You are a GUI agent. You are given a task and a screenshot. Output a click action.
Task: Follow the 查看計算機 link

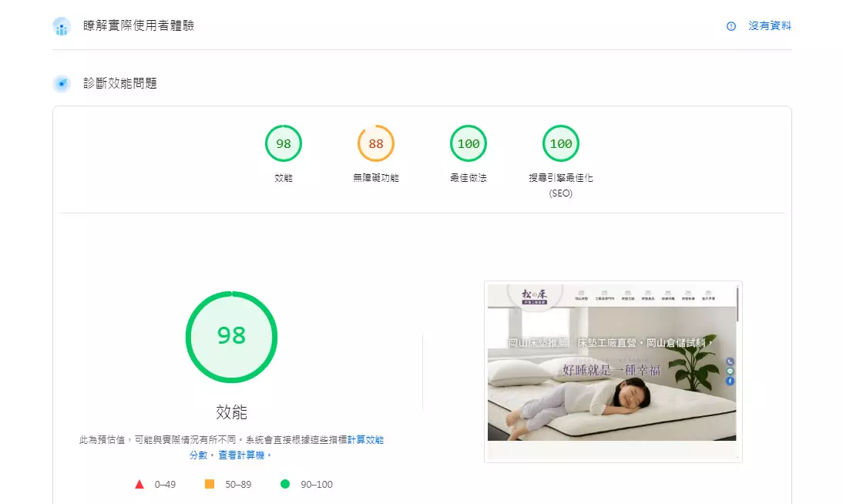(x=244, y=455)
